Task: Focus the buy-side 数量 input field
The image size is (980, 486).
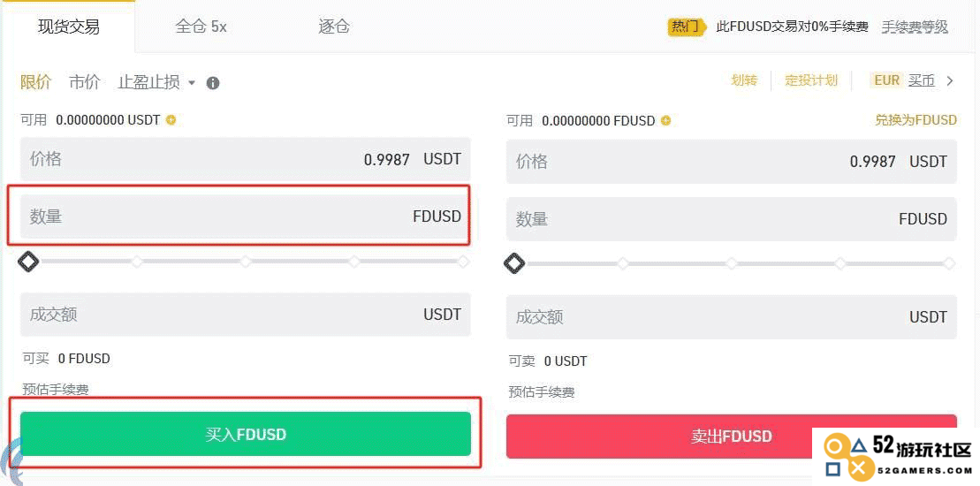Action: [x=246, y=216]
